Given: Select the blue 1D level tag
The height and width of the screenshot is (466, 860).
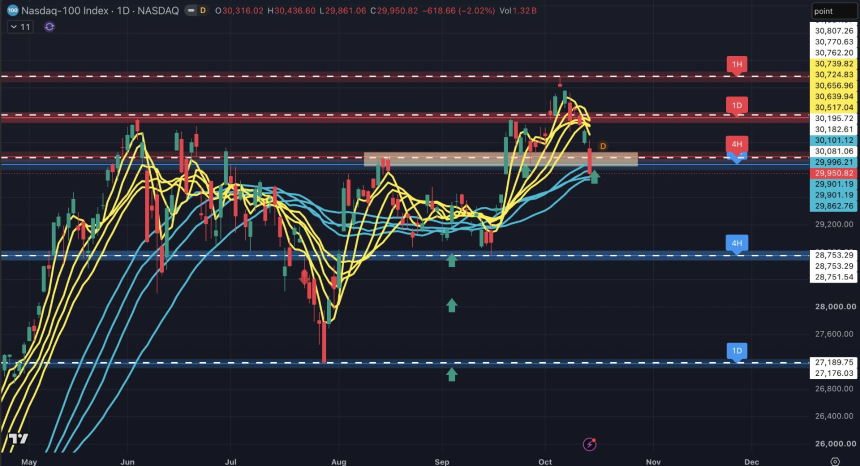Looking at the screenshot, I should (x=737, y=351).
